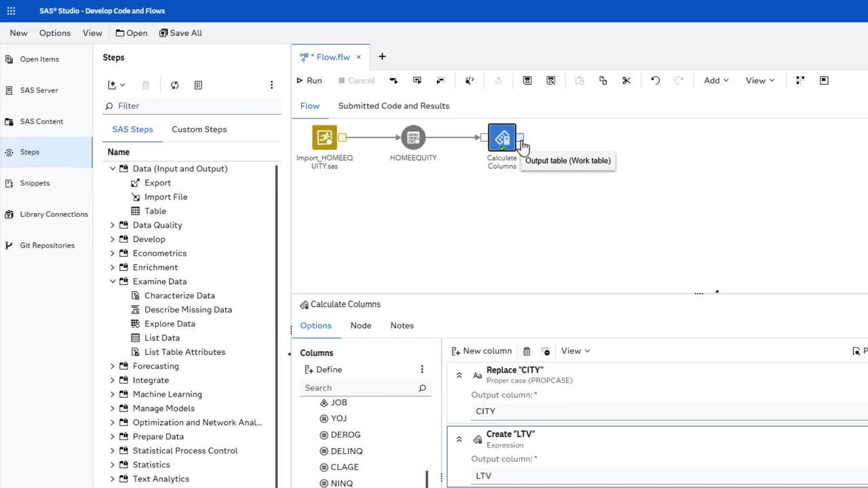Screen dimensions: 868x488
Task: Select the HOMEEQUITY table node
Action: pyautogui.click(x=413, y=138)
